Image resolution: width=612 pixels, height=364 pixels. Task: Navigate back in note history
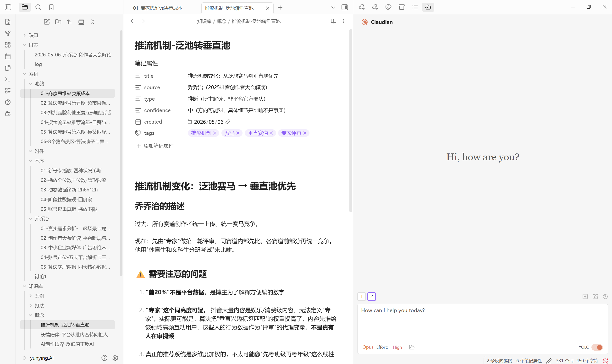click(133, 21)
